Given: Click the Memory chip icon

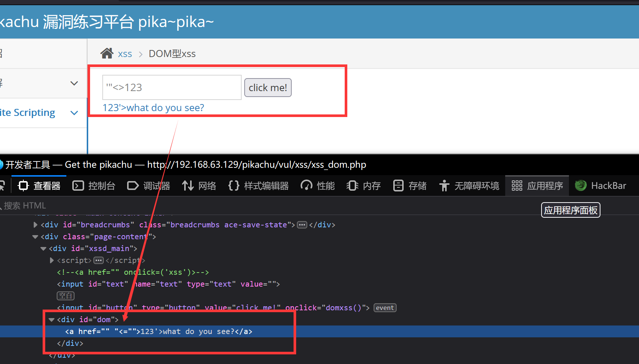Looking at the screenshot, I should point(352,186).
